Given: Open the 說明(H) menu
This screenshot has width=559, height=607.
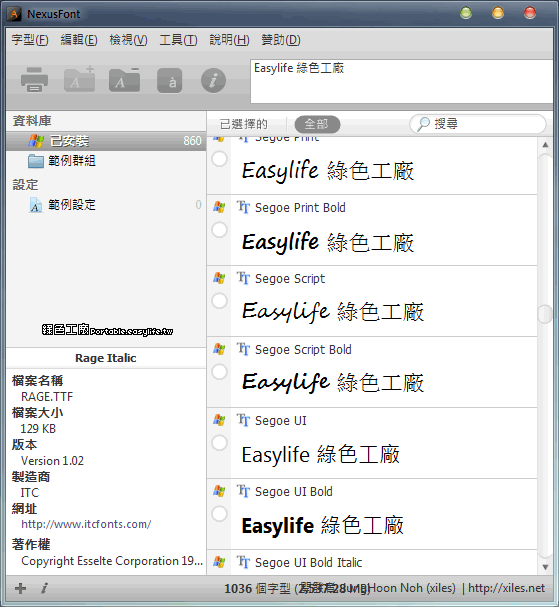Looking at the screenshot, I should [x=229, y=40].
